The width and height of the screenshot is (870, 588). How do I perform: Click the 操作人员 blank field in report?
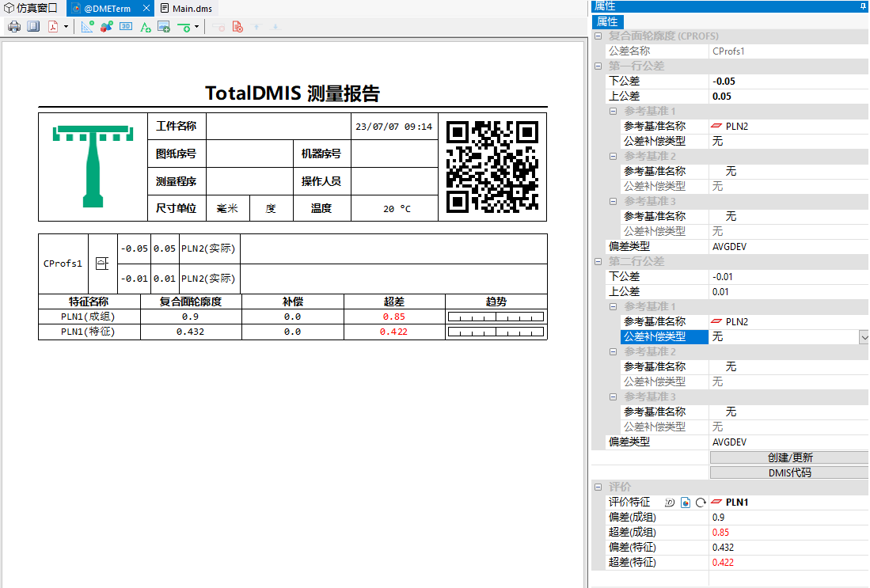point(394,181)
